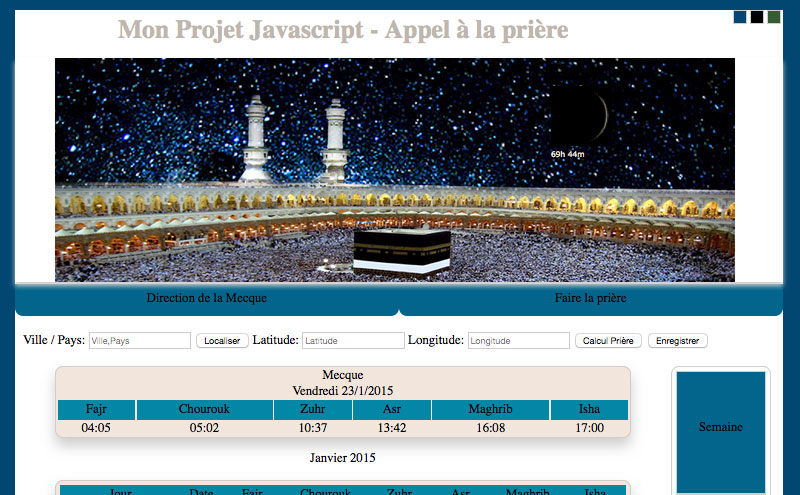Click the Mecca banner image
The width and height of the screenshot is (800, 495).
tap(395, 170)
